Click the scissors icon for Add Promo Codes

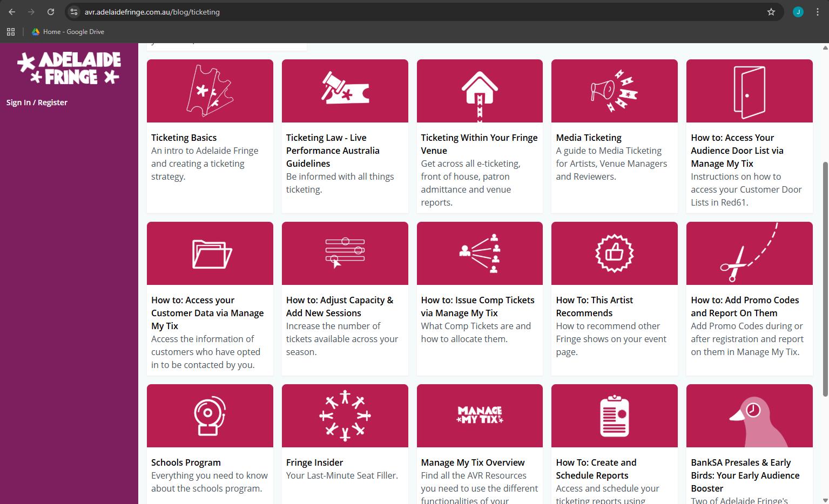749,253
